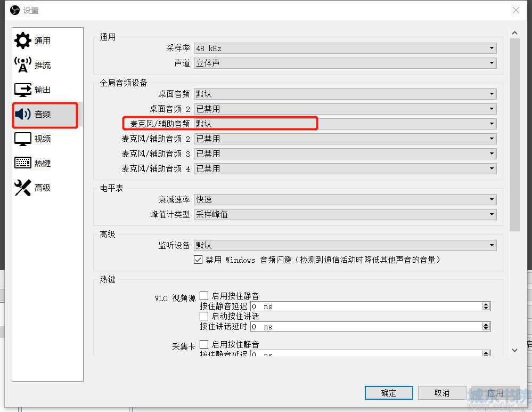Uncheck 禁用 Windows 音频闪避 checkbox

(x=198, y=260)
